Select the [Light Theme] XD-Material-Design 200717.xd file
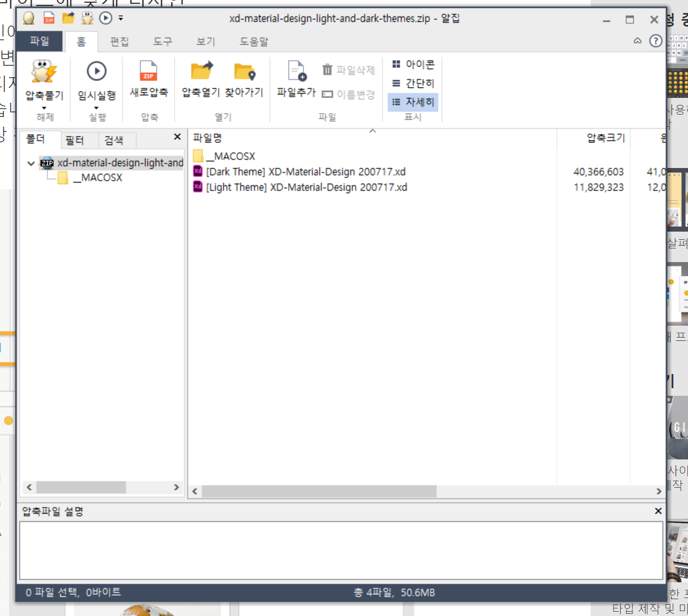 pos(300,187)
